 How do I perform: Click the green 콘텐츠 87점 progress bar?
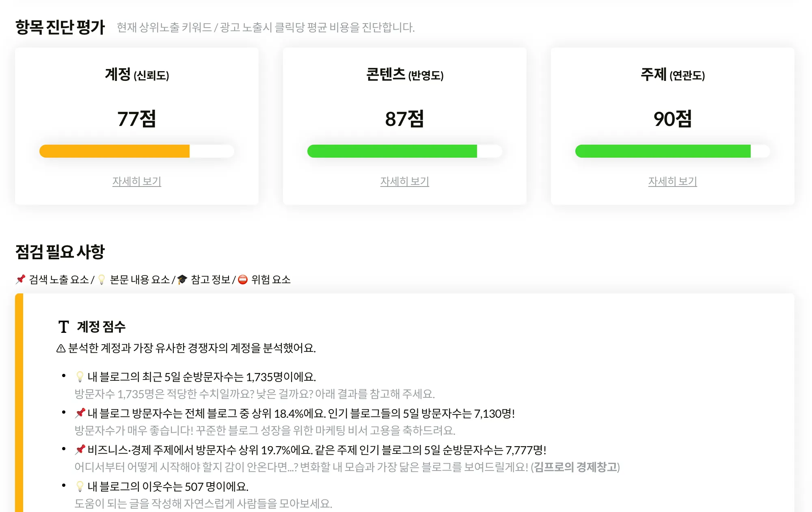tap(392, 151)
